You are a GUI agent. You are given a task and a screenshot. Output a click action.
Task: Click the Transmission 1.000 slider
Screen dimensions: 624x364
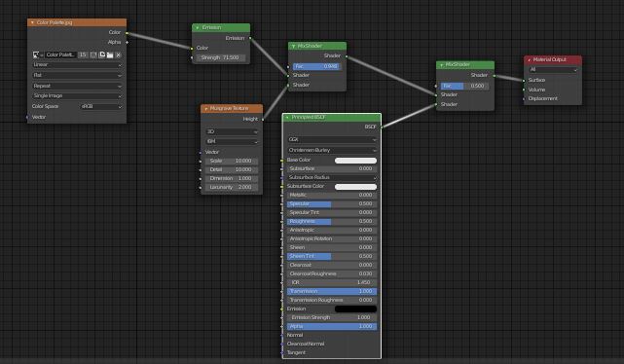[332, 292]
